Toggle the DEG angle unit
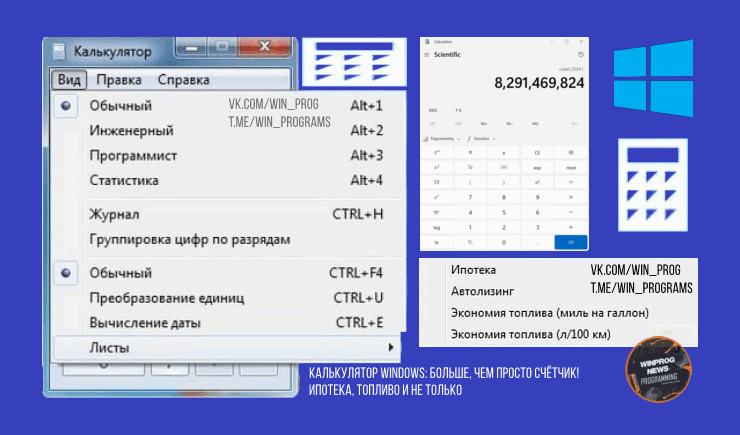 tap(433, 110)
